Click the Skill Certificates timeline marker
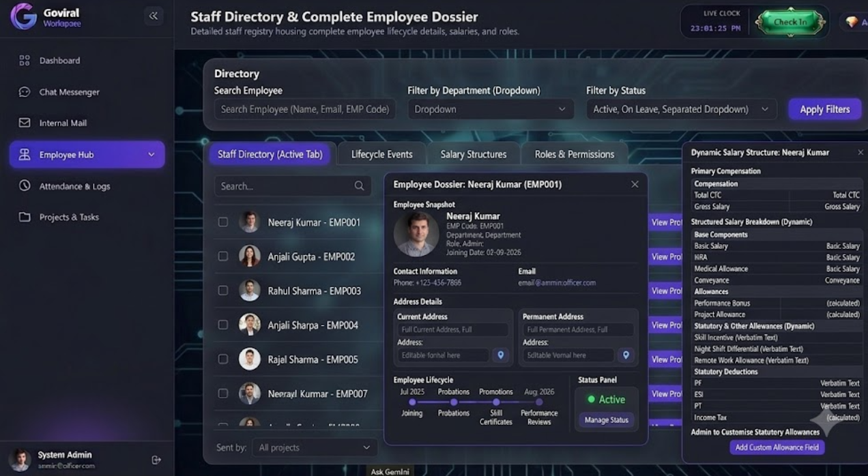 (x=496, y=402)
